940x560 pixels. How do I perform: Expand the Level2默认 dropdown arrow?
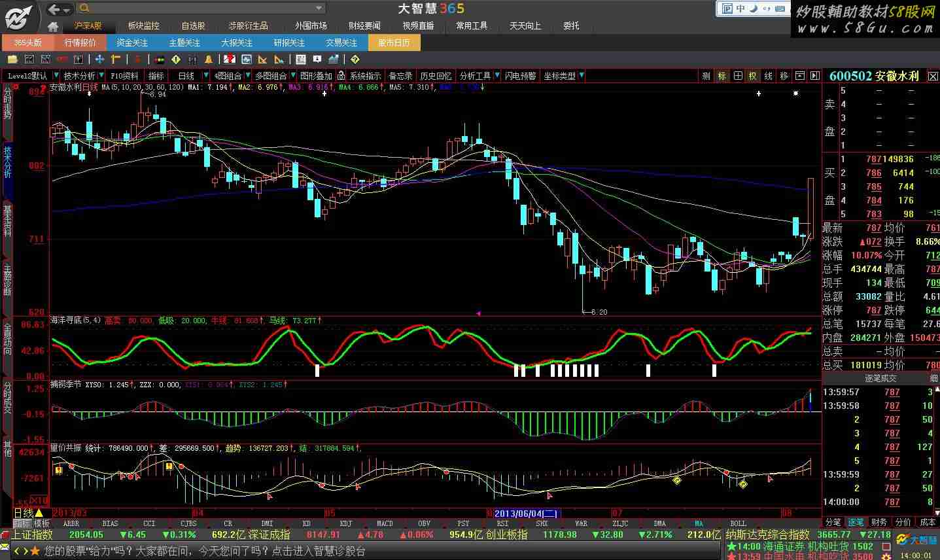pyautogui.click(x=56, y=76)
